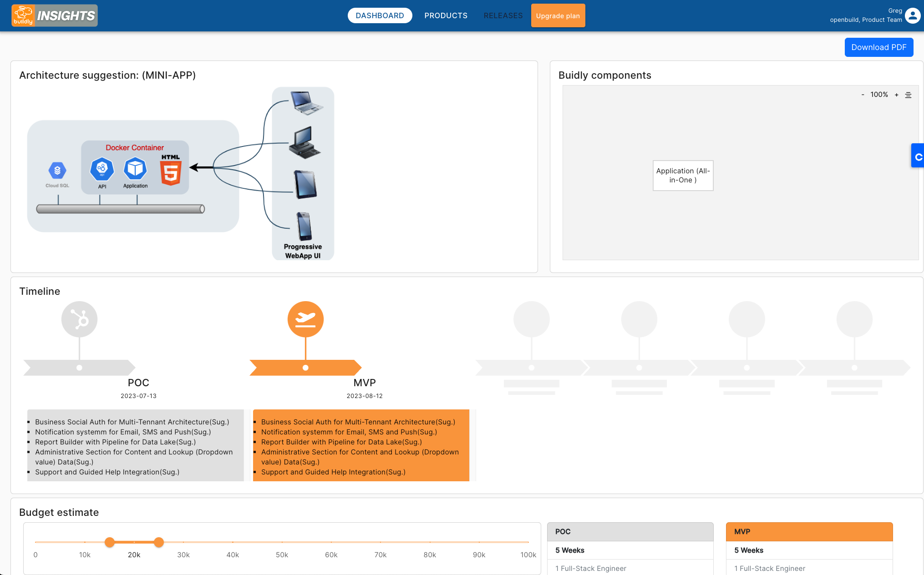
Task: Download PDF report
Action: (878, 47)
